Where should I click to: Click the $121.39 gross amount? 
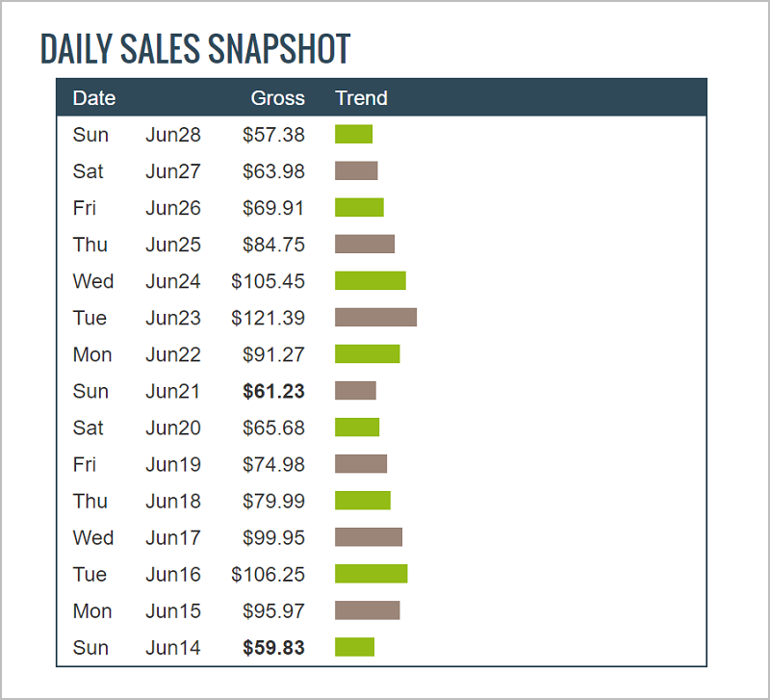pos(268,318)
